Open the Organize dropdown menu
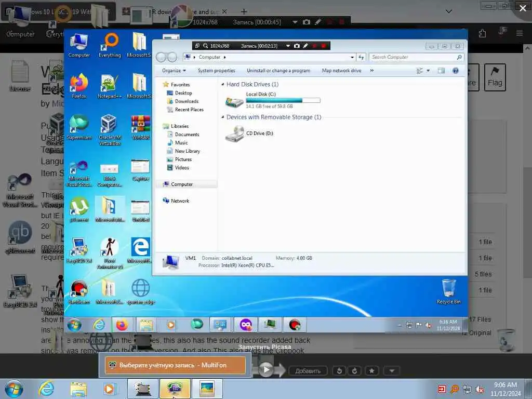This screenshot has width=532, height=399. click(x=174, y=71)
